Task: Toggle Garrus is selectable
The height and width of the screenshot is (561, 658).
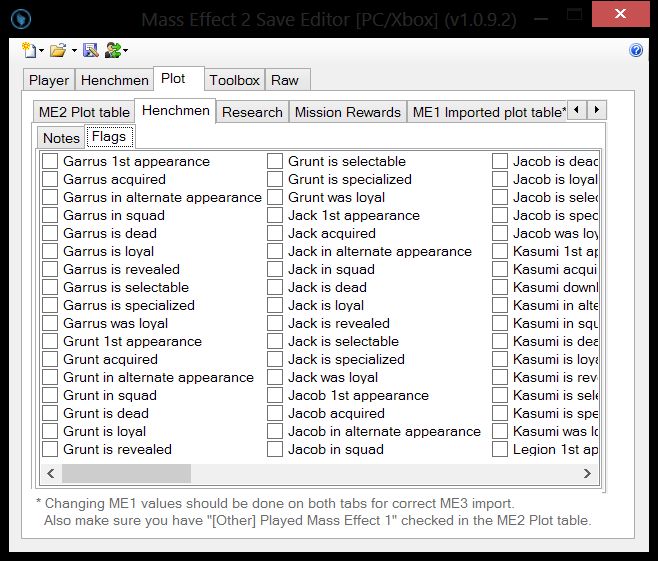Action: pos(50,287)
